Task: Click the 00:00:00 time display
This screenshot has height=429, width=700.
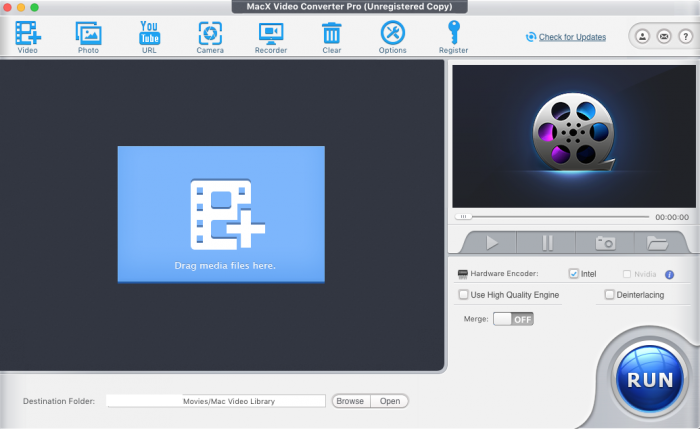Action: coord(672,217)
